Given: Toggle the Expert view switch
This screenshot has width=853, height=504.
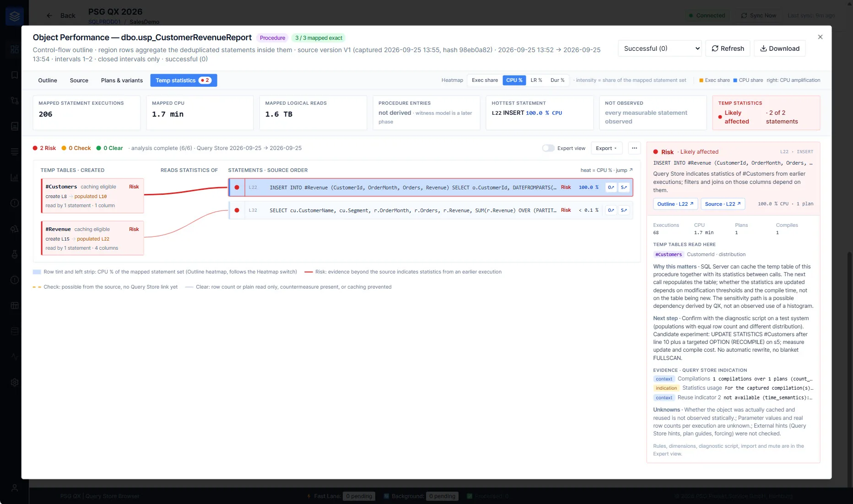Looking at the screenshot, I should [x=548, y=148].
